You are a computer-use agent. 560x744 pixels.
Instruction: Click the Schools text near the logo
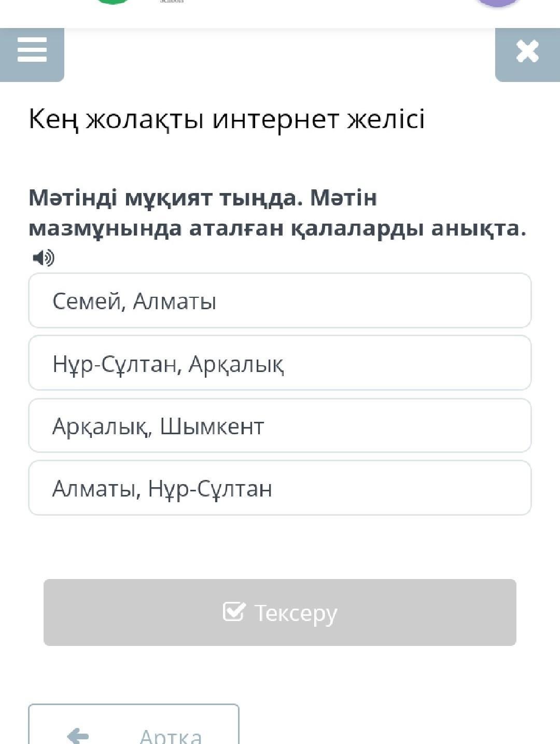pyautogui.click(x=172, y=2)
